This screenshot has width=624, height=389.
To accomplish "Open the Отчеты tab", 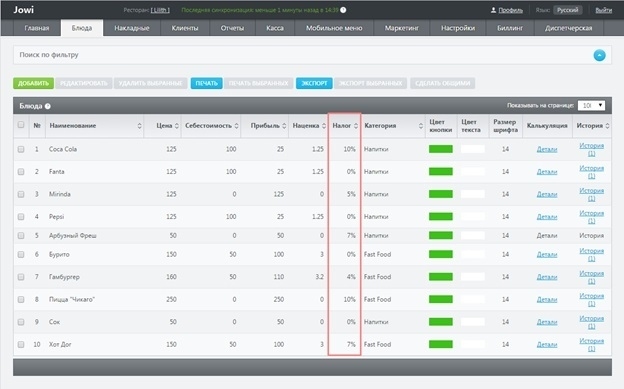I will 232,28.
